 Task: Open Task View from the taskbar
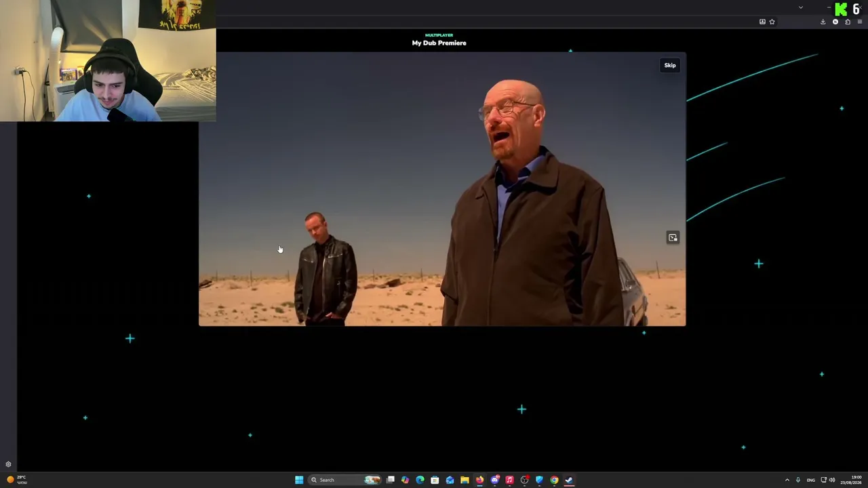[x=391, y=480]
